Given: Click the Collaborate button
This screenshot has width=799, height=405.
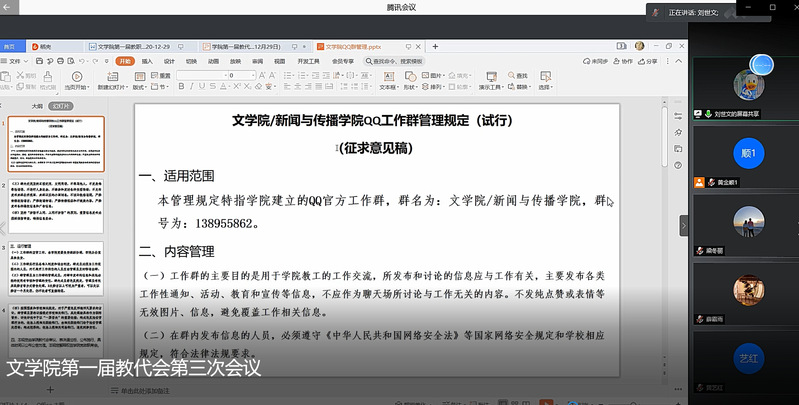Looking at the screenshot, I should 623,61.
